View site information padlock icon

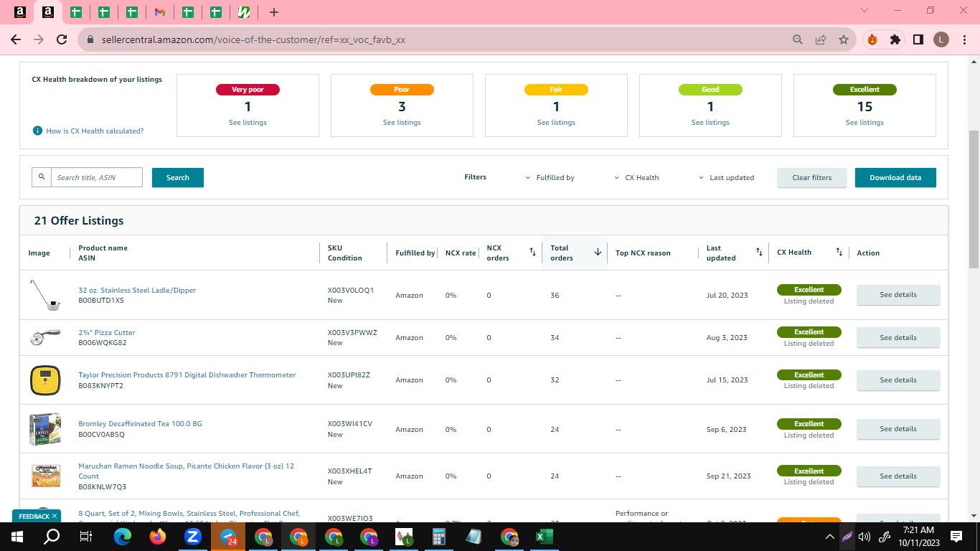coord(90,39)
